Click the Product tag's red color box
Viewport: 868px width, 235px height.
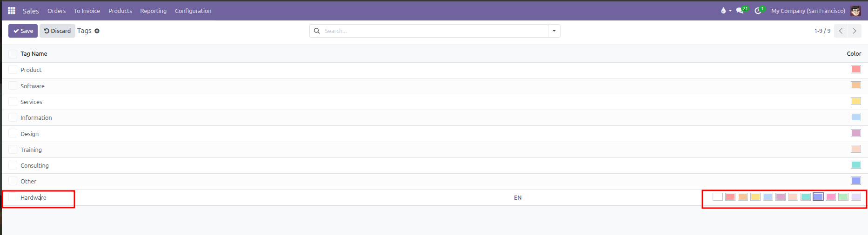pos(856,69)
